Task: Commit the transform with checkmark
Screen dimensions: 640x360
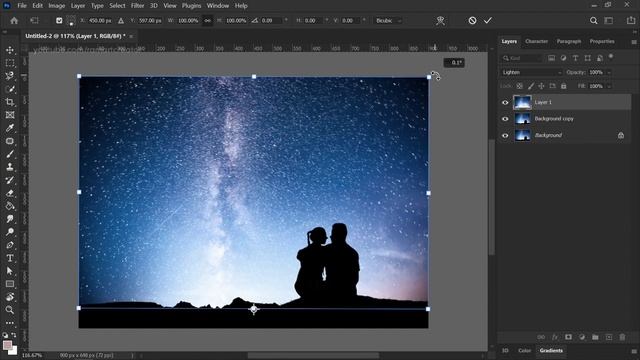Action: click(488, 20)
